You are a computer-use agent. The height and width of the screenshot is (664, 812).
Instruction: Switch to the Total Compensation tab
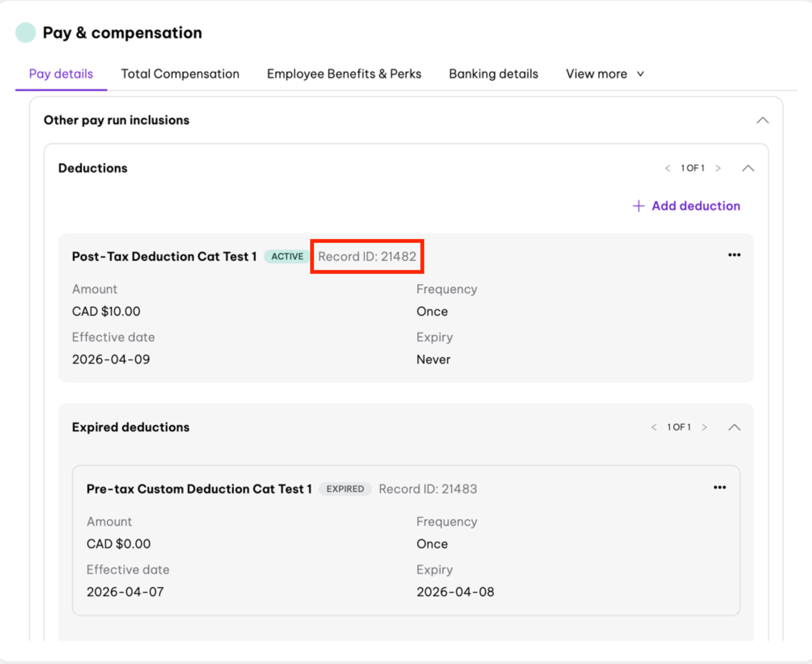coord(180,74)
